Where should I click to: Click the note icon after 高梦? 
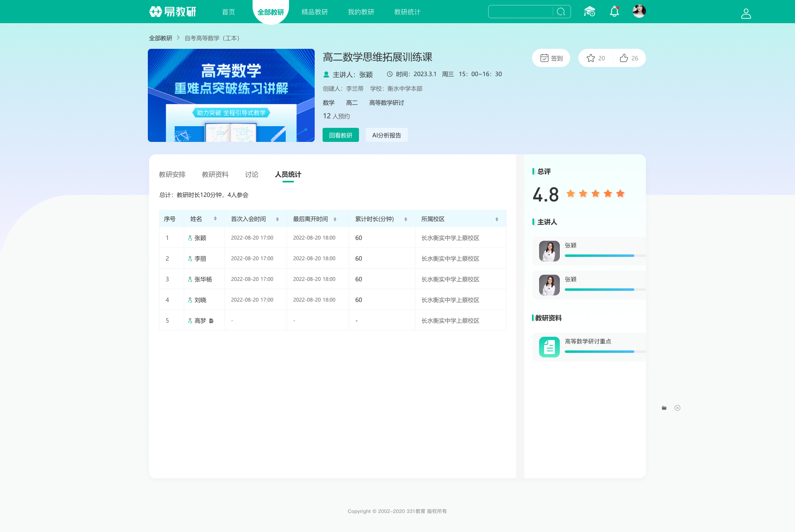(211, 321)
